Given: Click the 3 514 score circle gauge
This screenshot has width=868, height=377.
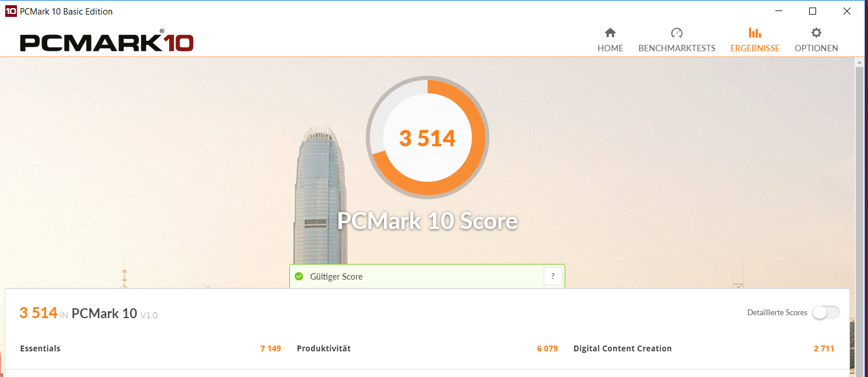Looking at the screenshot, I should click(428, 138).
